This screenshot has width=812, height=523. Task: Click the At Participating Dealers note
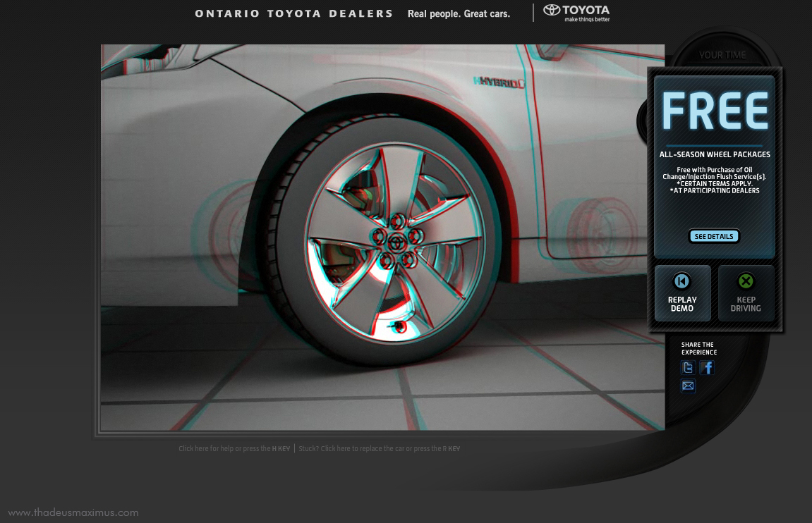click(x=715, y=191)
